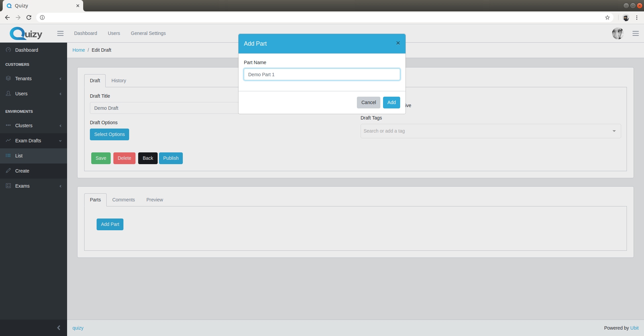Click the Add Part button in Parts
The image size is (644, 336).
coord(110,224)
